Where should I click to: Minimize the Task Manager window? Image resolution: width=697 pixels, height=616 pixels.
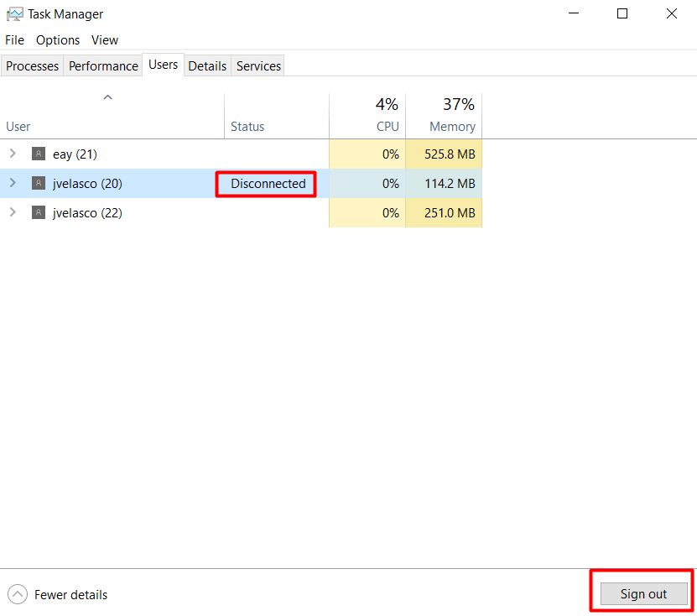pos(574,13)
